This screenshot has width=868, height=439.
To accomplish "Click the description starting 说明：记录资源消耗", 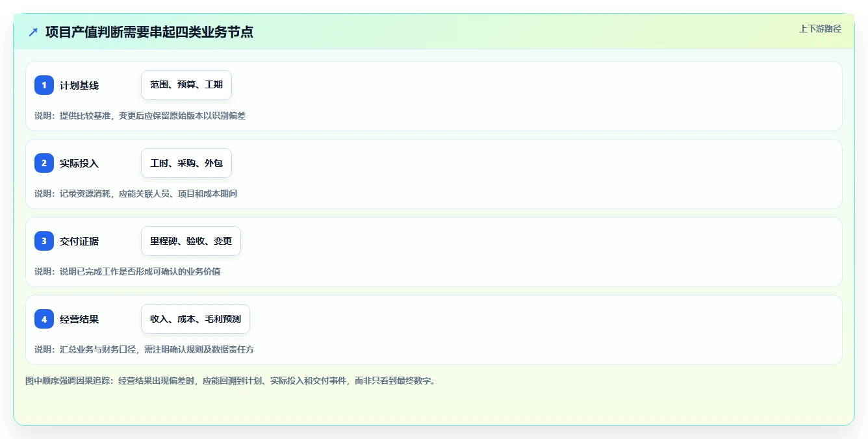I will coord(136,194).
